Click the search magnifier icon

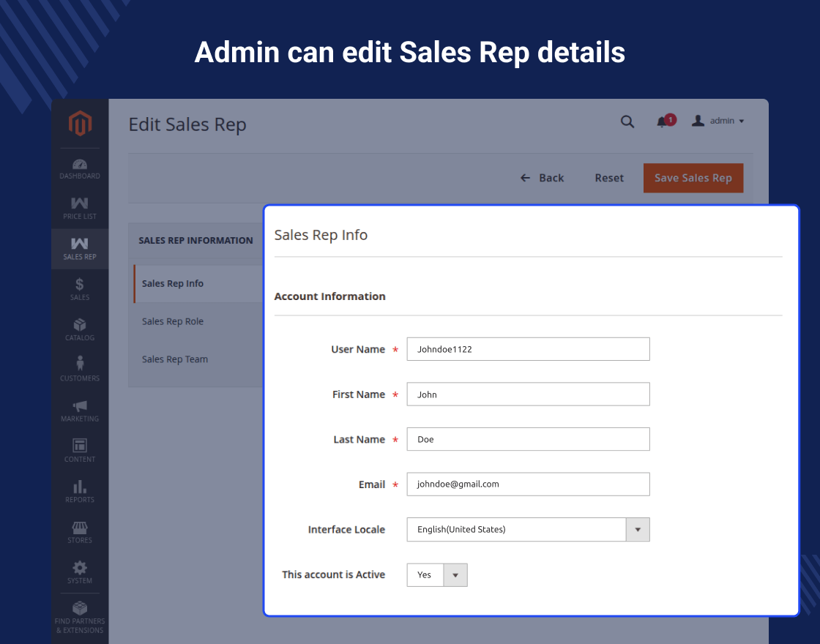pyautogui.click(x=627, y=121)
